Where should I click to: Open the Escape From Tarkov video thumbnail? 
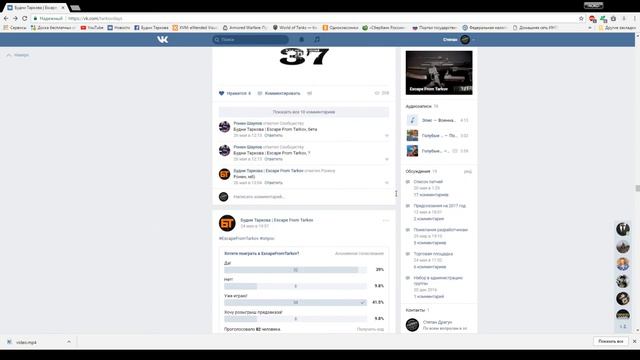439,73
